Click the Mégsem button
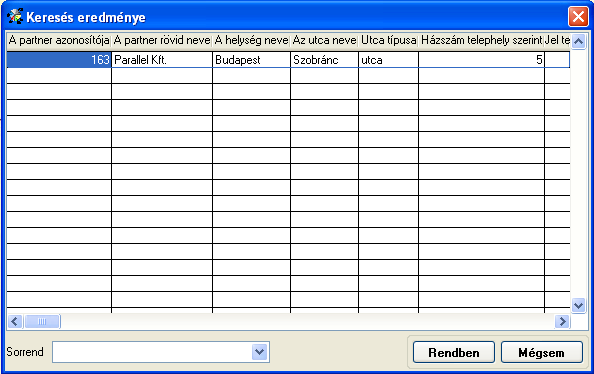Image resolution: width=594 pixels, height=374 pixels. click(541, 352)
